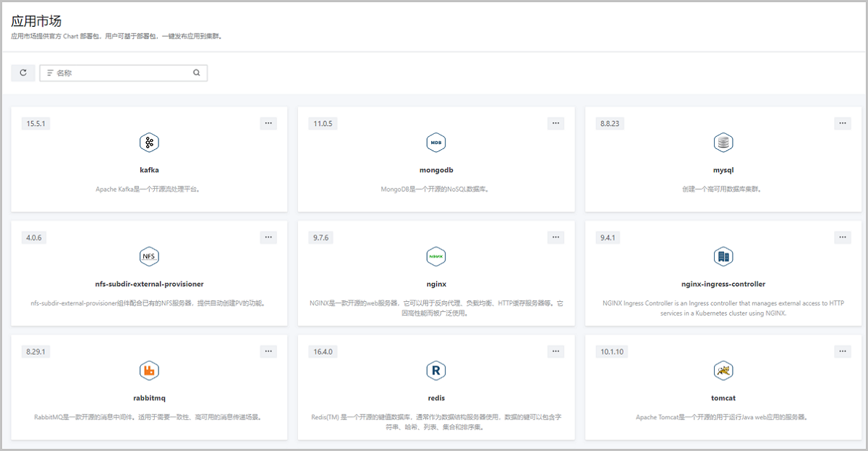Click the mysql database icon
Image resolution: width=868 pixels, height=451 pixels.
pyautogui.click(x=723, y=143)
